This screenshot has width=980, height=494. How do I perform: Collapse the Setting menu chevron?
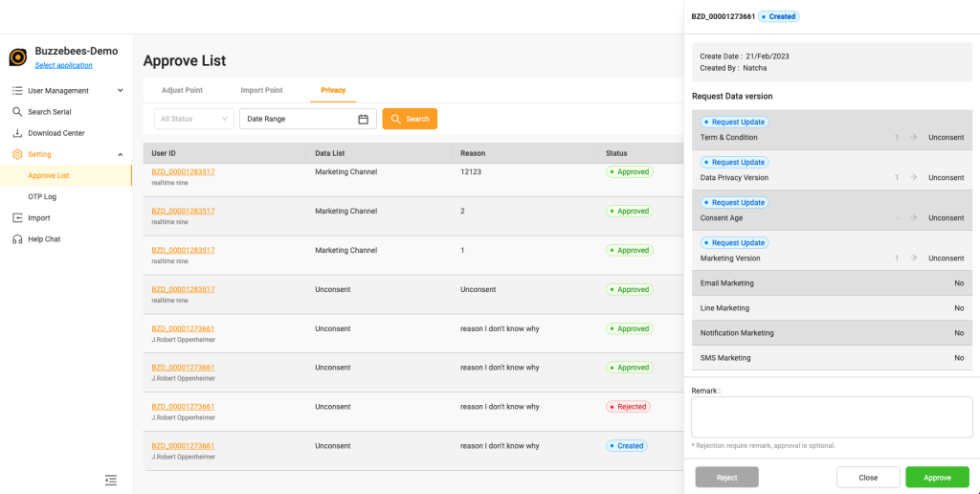(x=120, y=154)
